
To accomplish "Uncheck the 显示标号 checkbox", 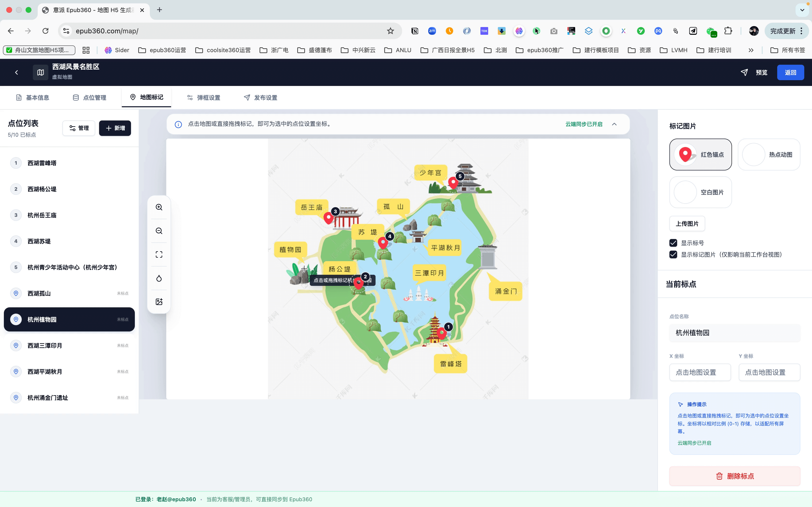I will 673,243.
